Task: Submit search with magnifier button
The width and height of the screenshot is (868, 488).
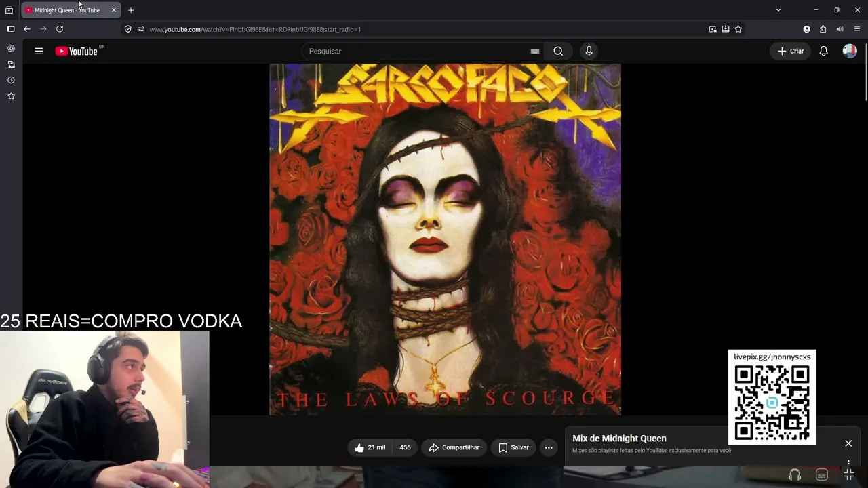Action: 558,51
